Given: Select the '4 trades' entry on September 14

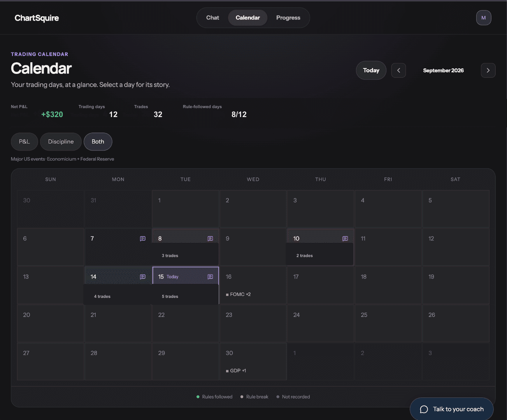Looking at the screenshot, I should [102, 296].
